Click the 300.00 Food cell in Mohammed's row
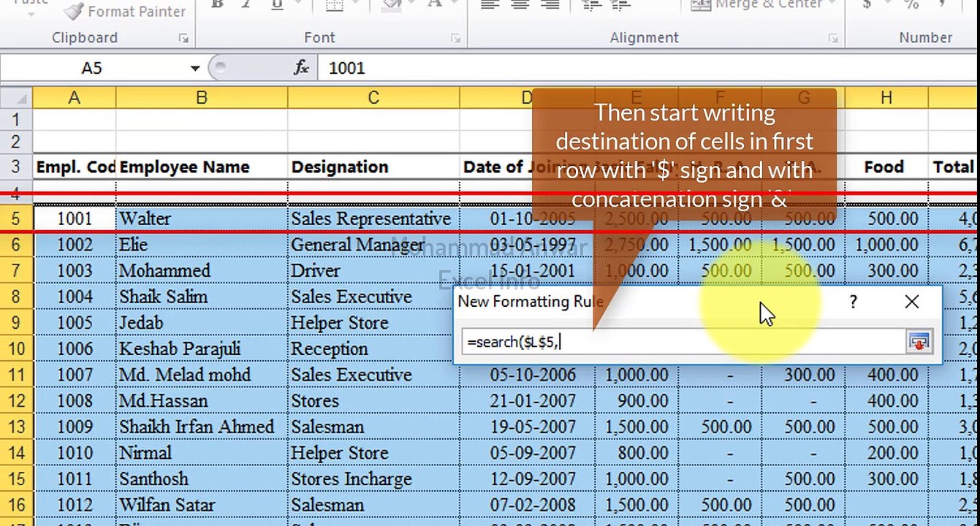980x526 pixels. point(886,270)
